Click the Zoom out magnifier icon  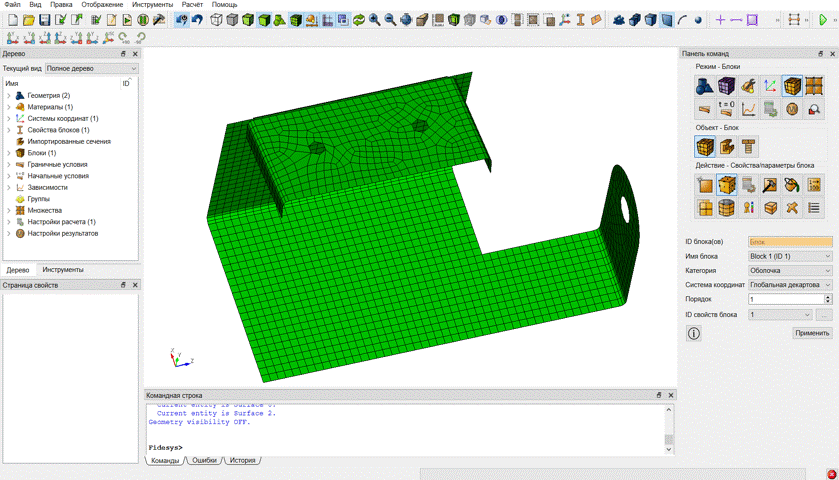click(391, 20)
